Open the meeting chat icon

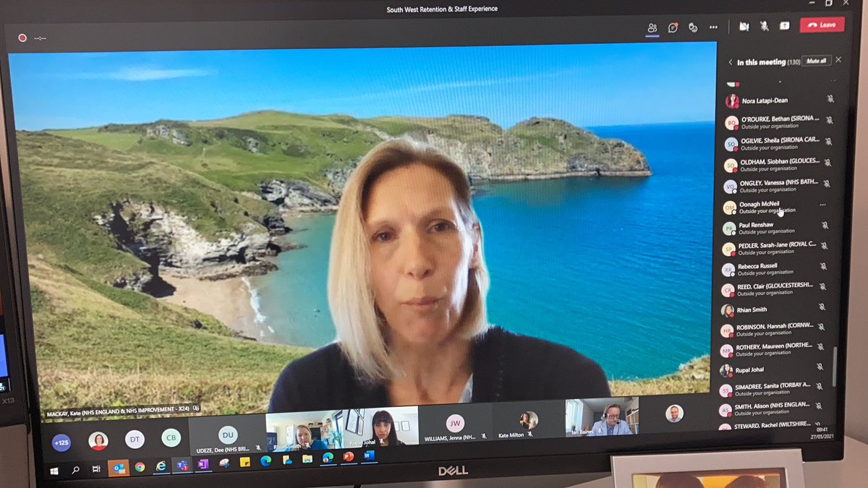point(673,27)
